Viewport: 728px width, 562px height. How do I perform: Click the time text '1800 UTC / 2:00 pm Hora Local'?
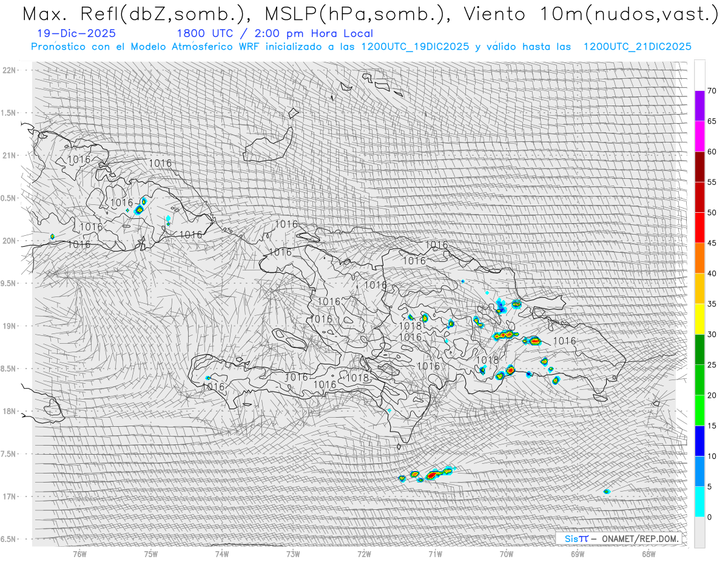click(x=275, y=34)
